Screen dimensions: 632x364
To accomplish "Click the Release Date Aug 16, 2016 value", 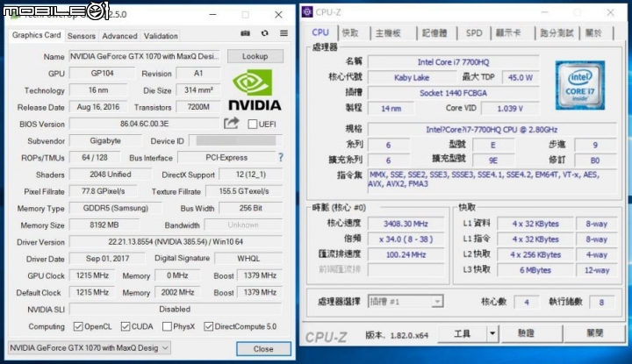I will pyautogui.click(x=98, y=107).
